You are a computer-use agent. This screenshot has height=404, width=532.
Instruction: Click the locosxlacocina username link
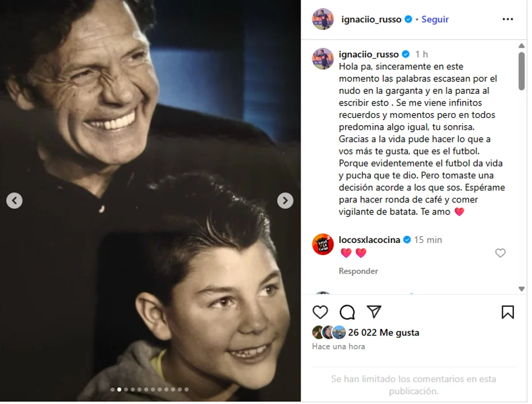pos(369,240)
